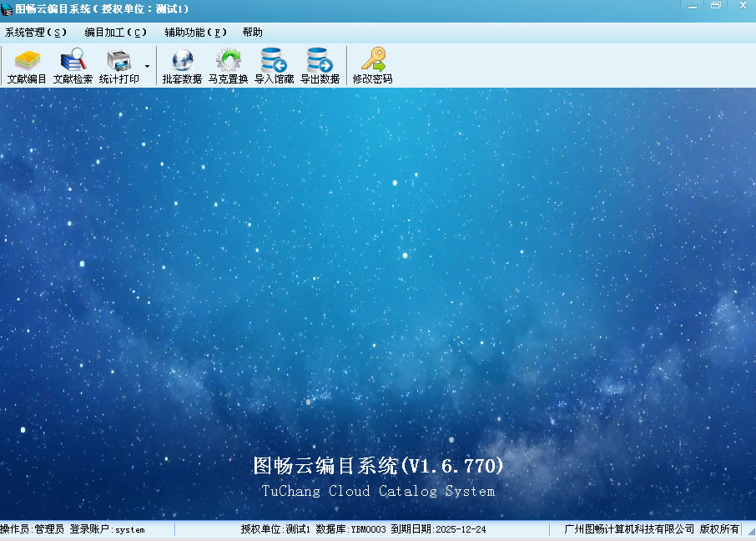The width and height of the screenshot is (756, 541).
Task: Click the 授权单位 database info status panel
Action: point(363,529)
